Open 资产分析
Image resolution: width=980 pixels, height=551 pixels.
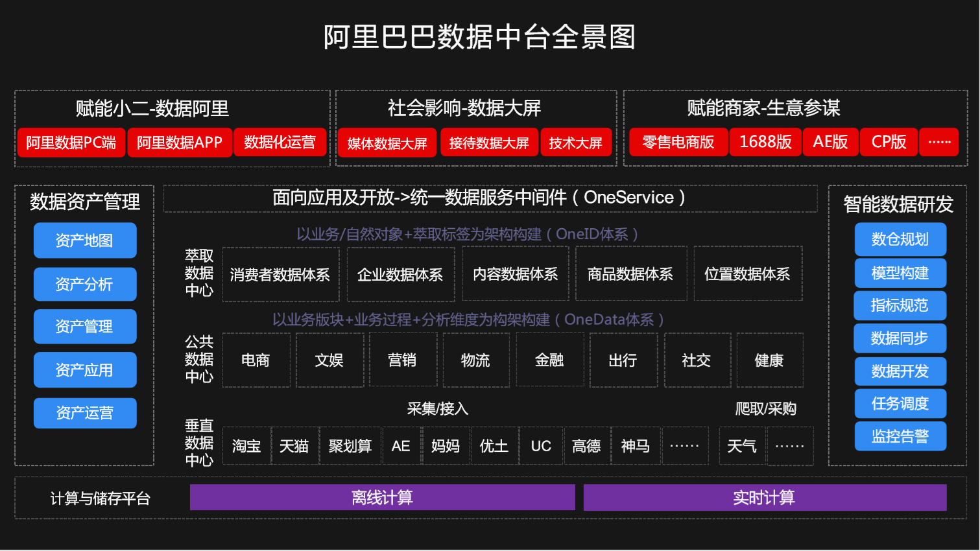tap(85, 283)
